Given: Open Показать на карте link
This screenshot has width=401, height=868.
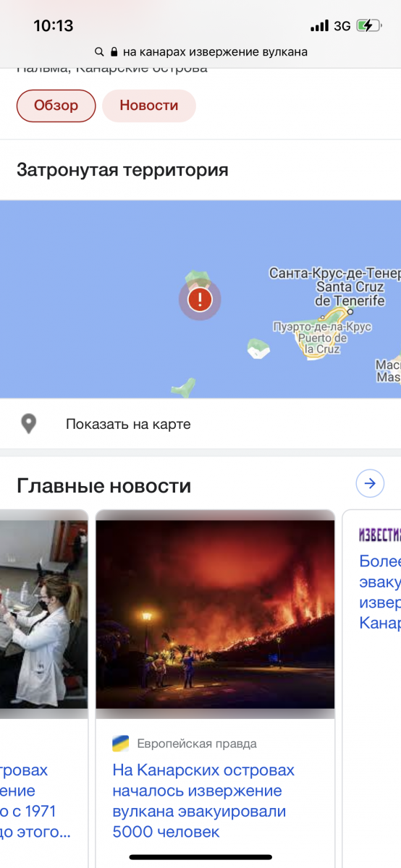Looking at the screenshot, I should (x=128, y=424).
